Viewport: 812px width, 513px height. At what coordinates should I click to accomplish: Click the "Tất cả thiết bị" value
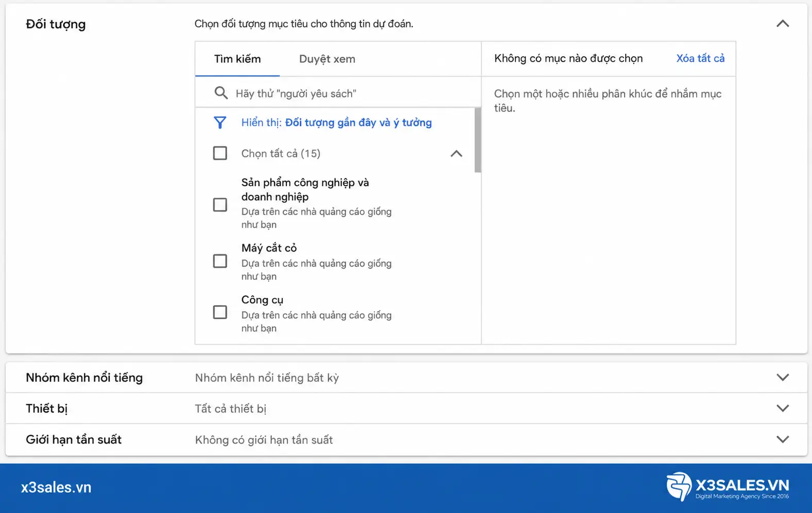click(231, 409)
